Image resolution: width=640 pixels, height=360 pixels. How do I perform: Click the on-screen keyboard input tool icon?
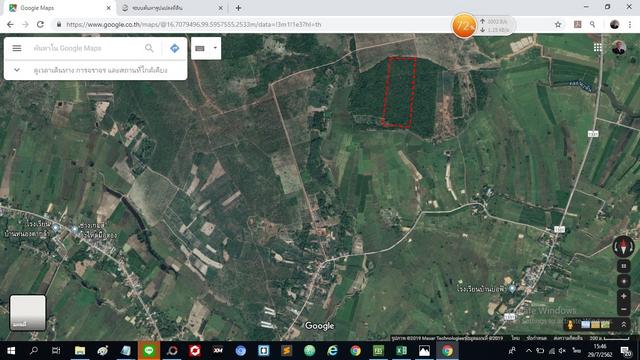[x=200, y=48]
